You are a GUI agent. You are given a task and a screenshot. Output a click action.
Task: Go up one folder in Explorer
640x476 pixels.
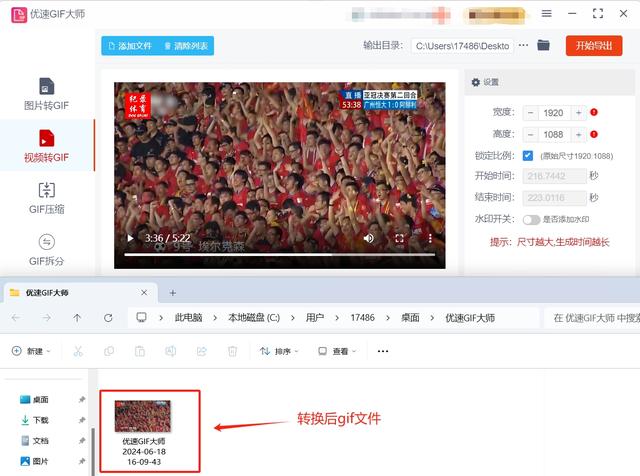(x=77, y=318)
